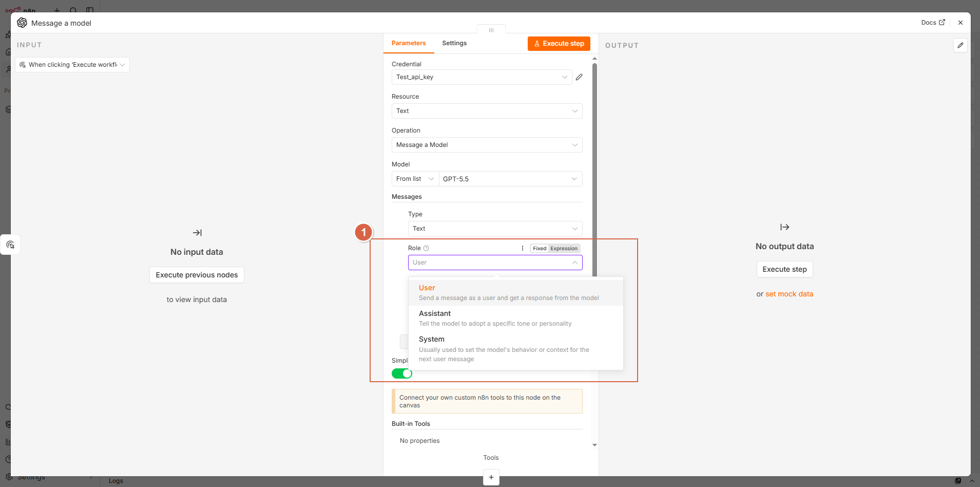980x487 pixels.
Task: Collapse the Role dropdown field
Action: point(495,263)
